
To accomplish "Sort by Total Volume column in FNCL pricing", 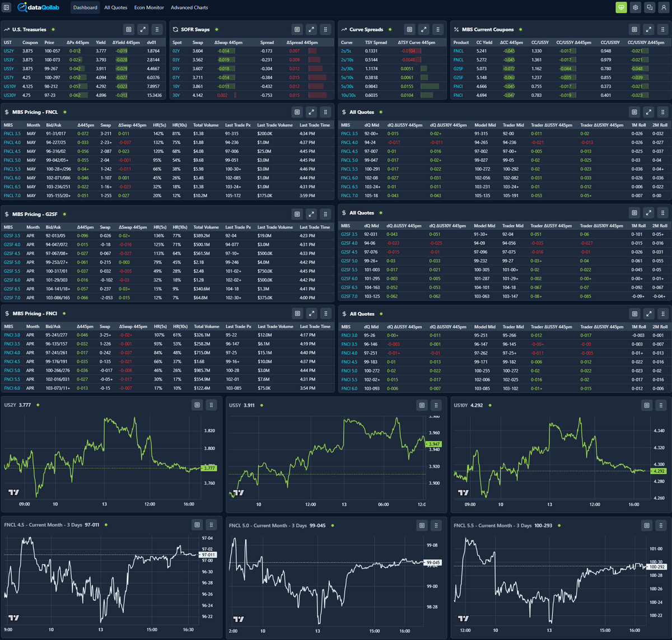I will pos(206,125).
